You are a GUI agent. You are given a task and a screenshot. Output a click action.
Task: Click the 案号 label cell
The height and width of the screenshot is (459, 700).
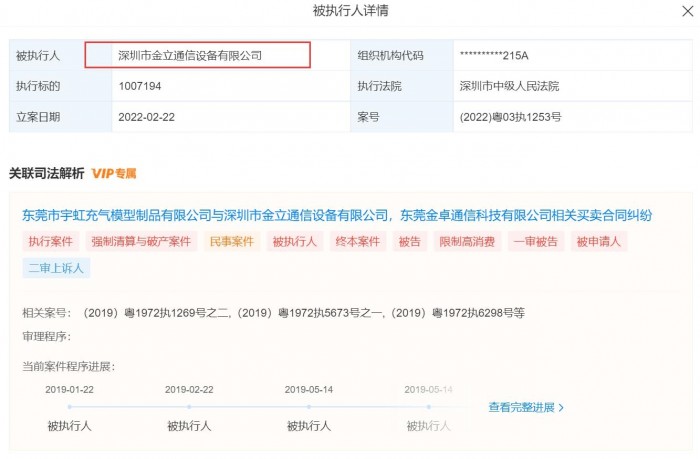tap(402, 117)
